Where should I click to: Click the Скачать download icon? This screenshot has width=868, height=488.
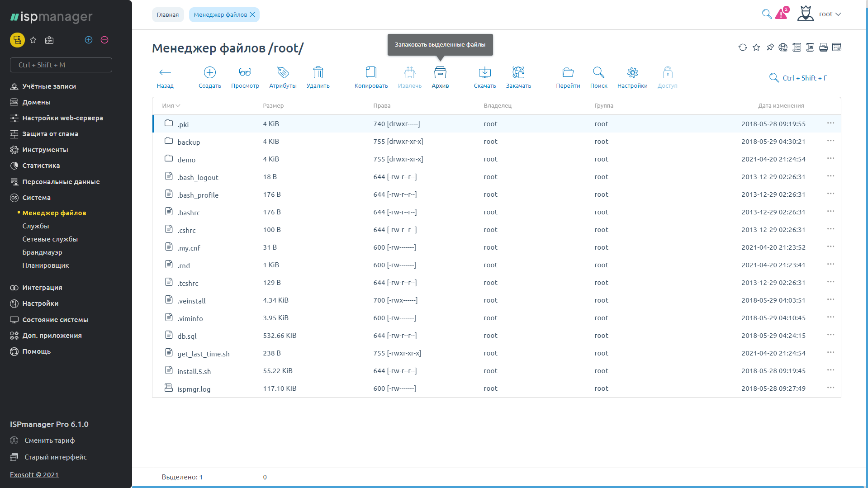point(485,72)
